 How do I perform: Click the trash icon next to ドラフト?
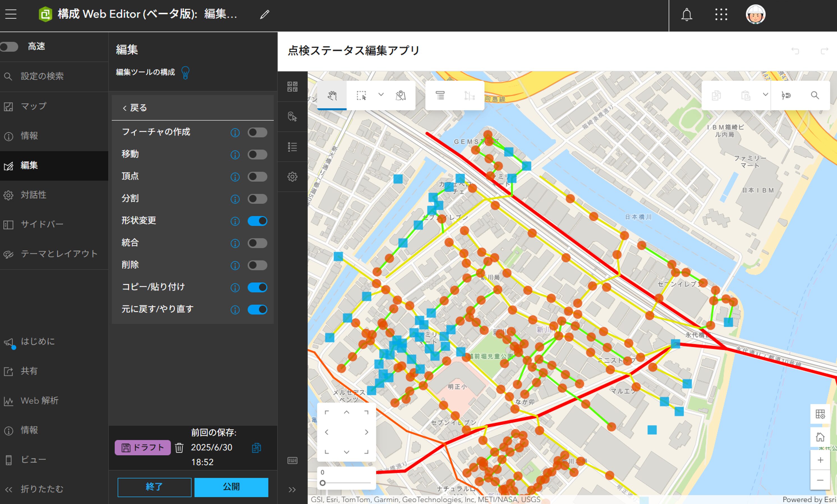[x=179, y=448]
